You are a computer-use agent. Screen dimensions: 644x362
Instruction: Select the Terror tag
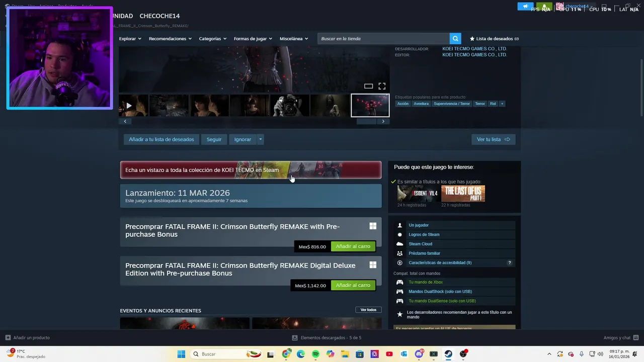[480, 104]
